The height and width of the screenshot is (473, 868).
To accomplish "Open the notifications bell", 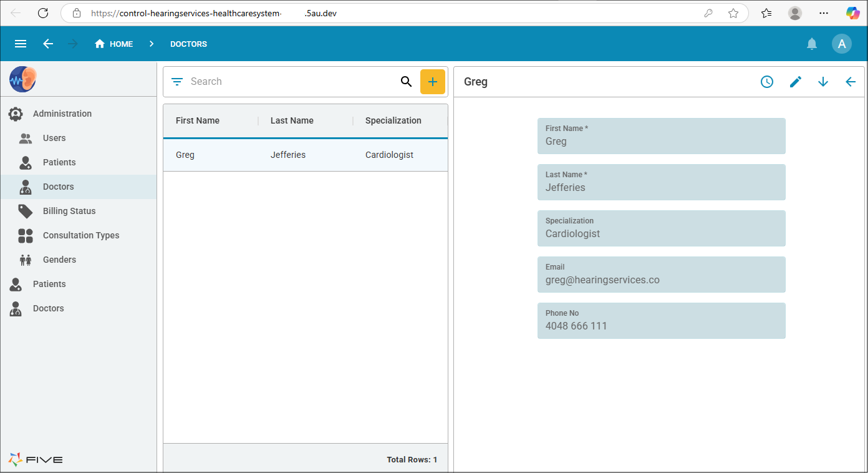I will click(x=812, y=44).
